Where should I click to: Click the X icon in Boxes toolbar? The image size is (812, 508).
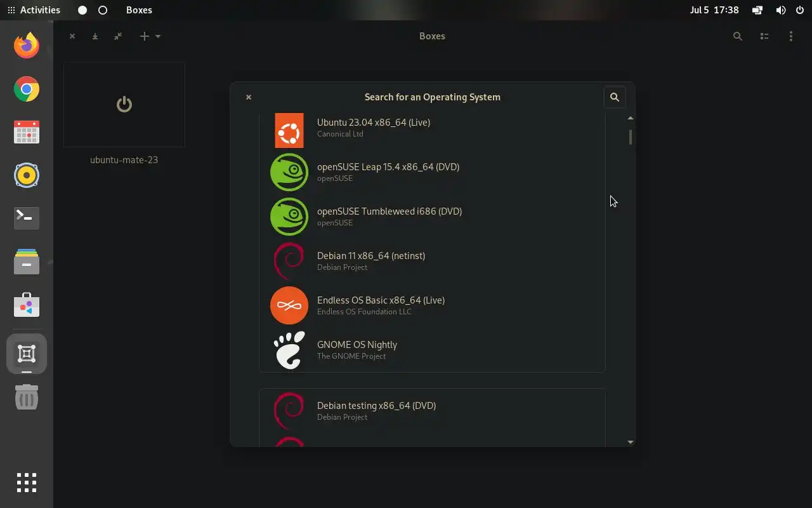pos(72,36)
